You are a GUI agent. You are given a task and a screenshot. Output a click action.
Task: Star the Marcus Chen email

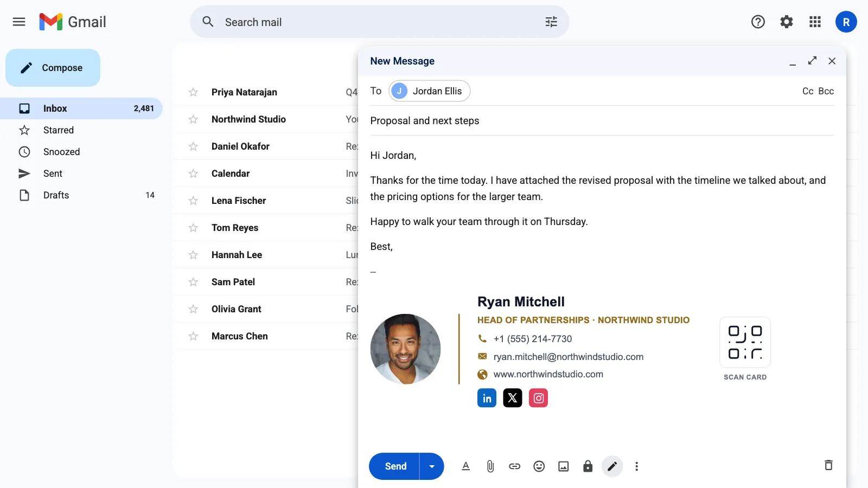193,336
